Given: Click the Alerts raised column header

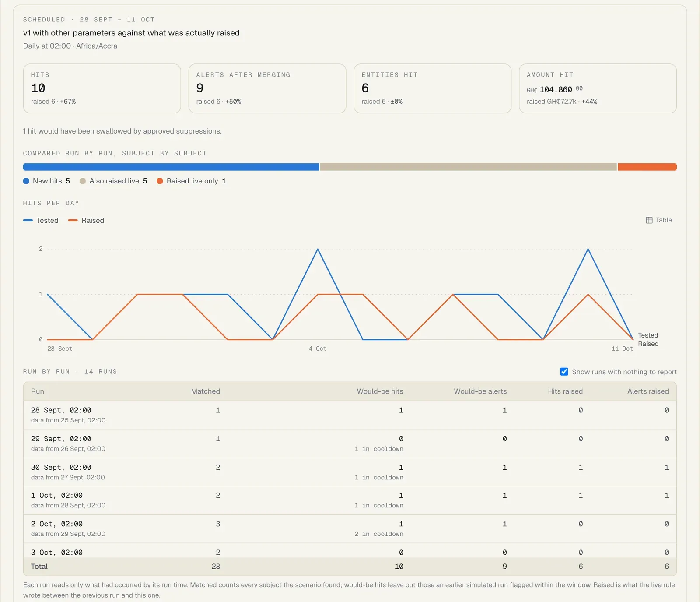Looking at the screenshot, I should [x=648, y=391].
